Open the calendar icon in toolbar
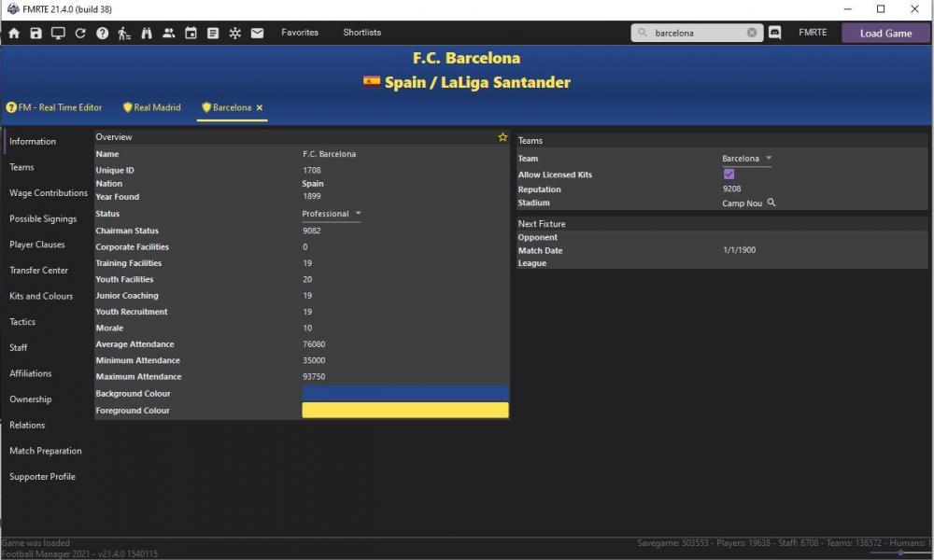 tap(191, 34)
